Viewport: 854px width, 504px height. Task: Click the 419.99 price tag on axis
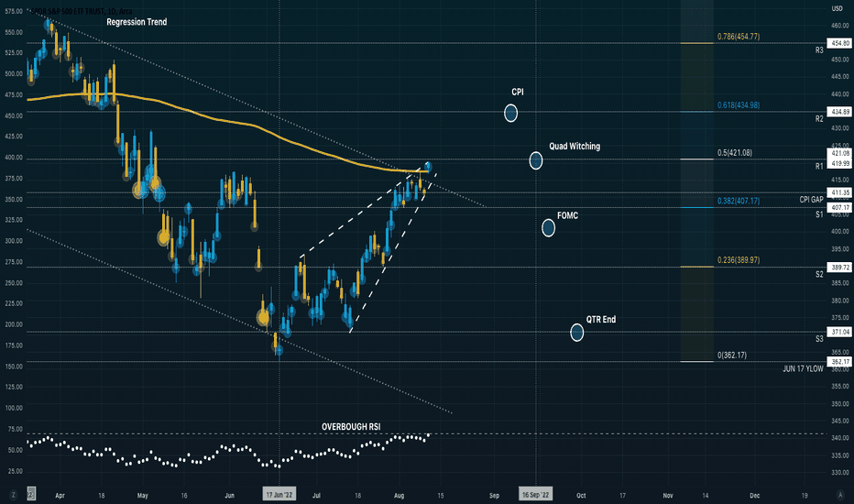click(838, 163)
